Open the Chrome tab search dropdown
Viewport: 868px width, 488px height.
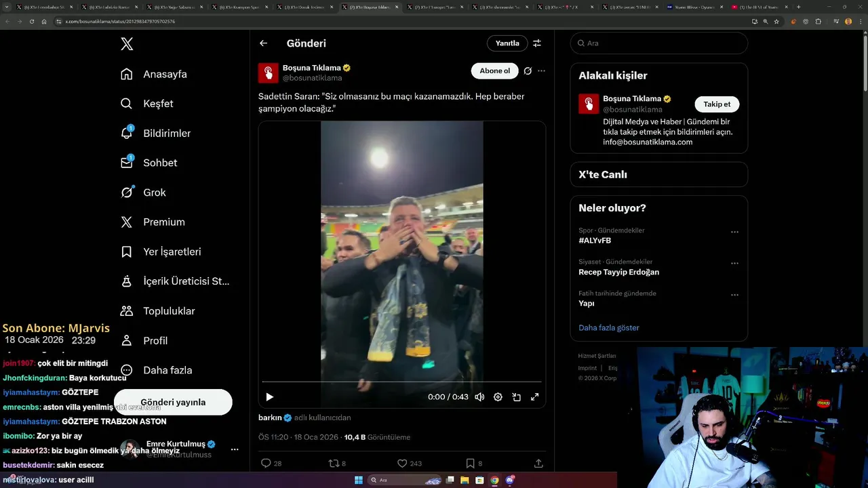[7, 7]
